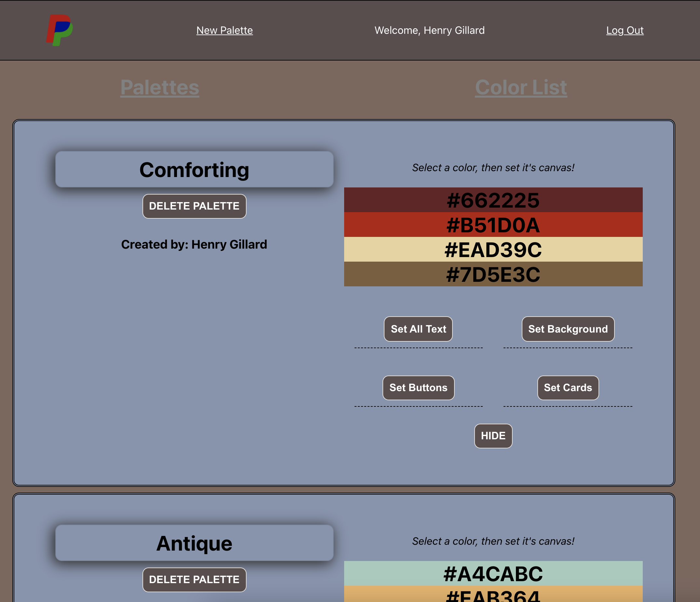Choose the #7D5E3C color swatch
700x602 pixels.
[x=493, y=274]
